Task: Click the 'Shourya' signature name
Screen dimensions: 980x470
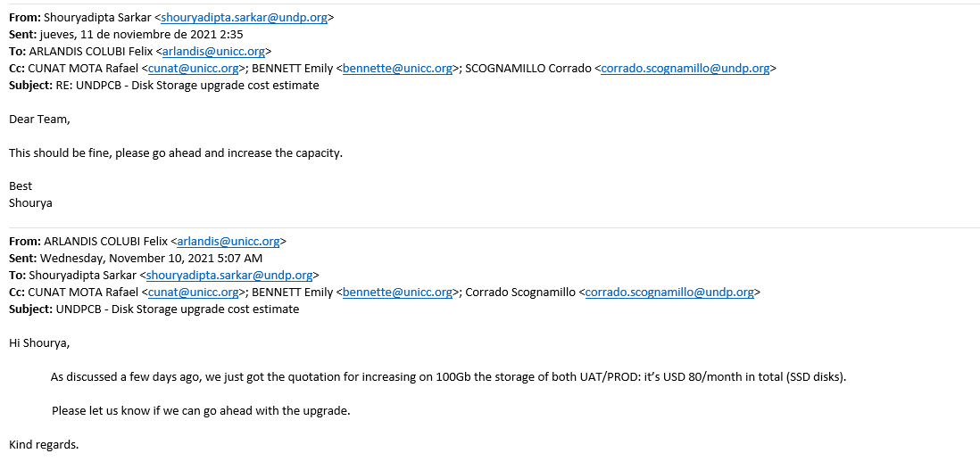Action: [x=30, y=202]
